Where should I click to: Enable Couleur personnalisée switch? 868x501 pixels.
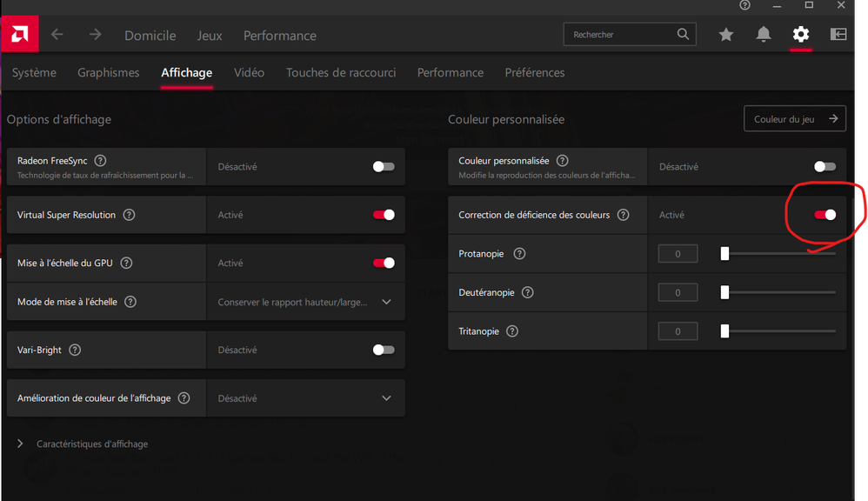click(x=825, y=167)
